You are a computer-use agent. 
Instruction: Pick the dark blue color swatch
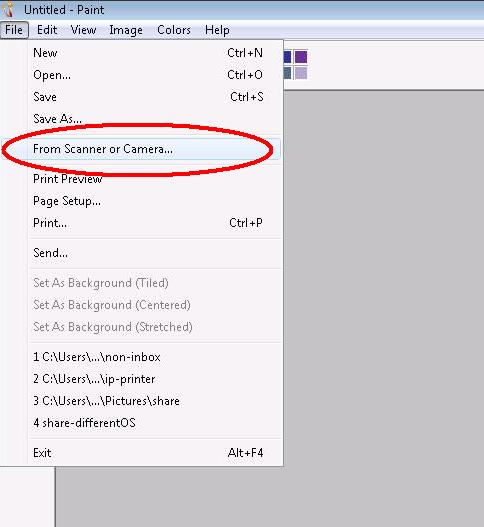(x=287, y=57)
